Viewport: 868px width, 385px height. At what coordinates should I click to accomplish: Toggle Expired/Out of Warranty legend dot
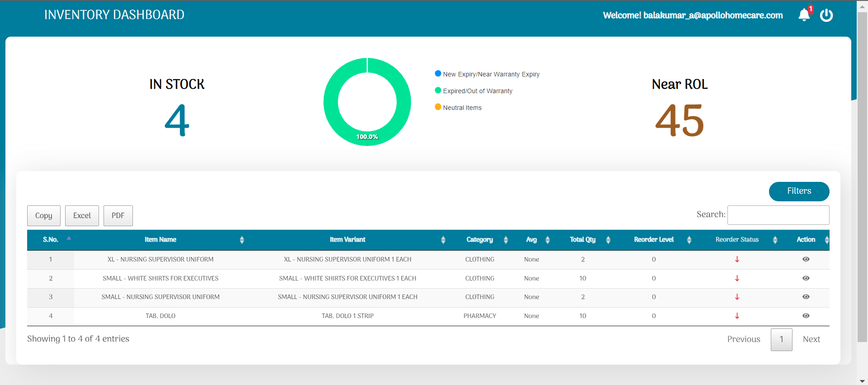[x=438, y=90]
